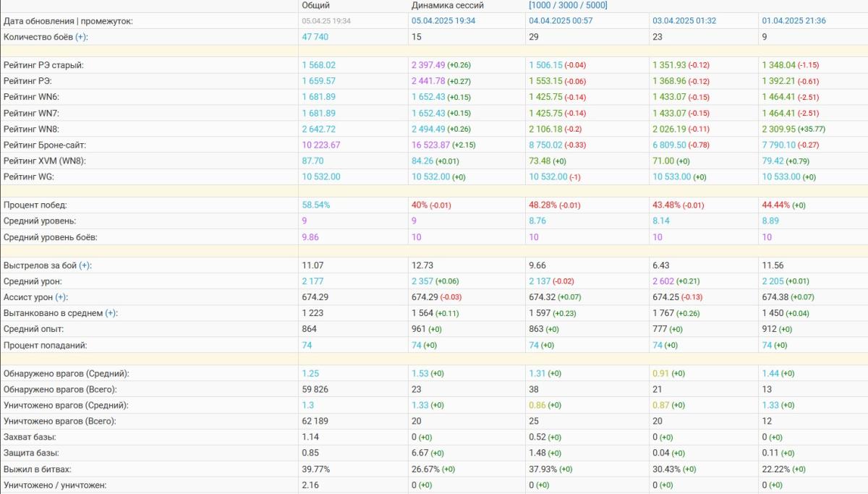Click overall WN8 value 2 642.72
Screen dimensions: 868x494
coord(319,129)
